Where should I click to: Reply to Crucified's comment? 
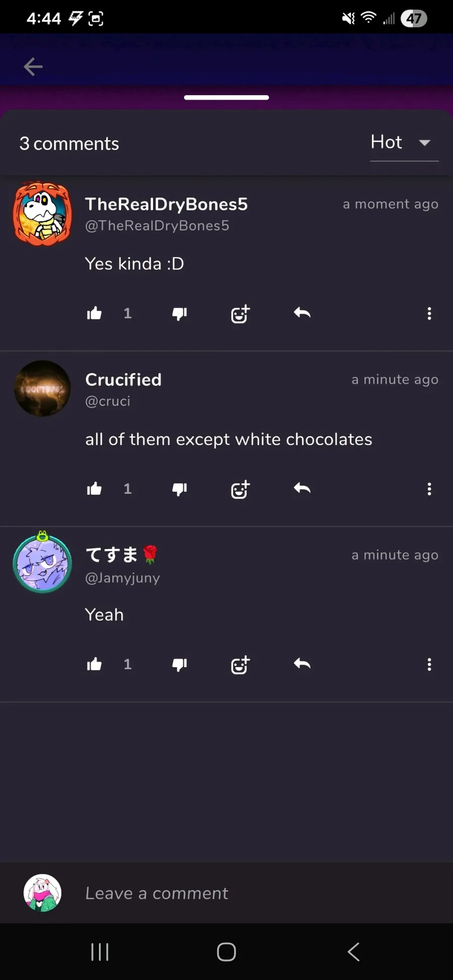click(x=302, y=488)
